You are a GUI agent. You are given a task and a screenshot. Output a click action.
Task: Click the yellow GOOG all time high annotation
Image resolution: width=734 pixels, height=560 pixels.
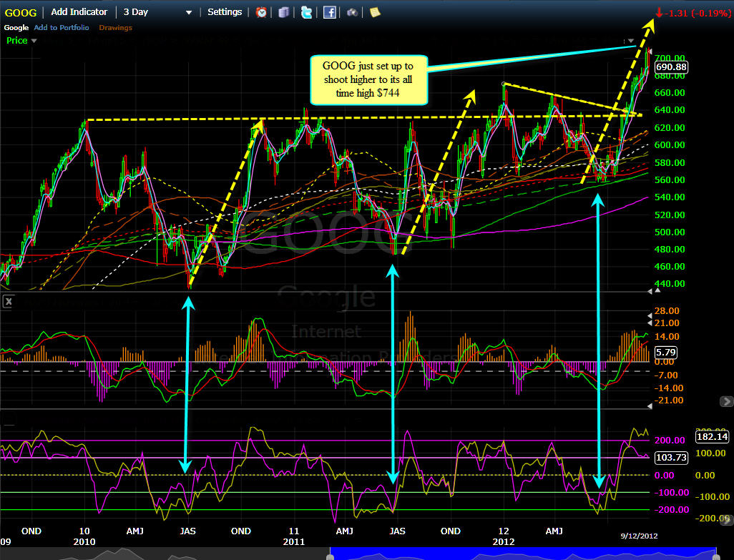pos(369,80)
